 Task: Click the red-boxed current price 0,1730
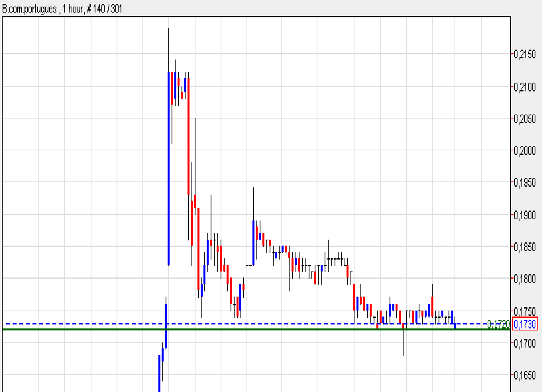pyautogui.click(x=525, y=324)
